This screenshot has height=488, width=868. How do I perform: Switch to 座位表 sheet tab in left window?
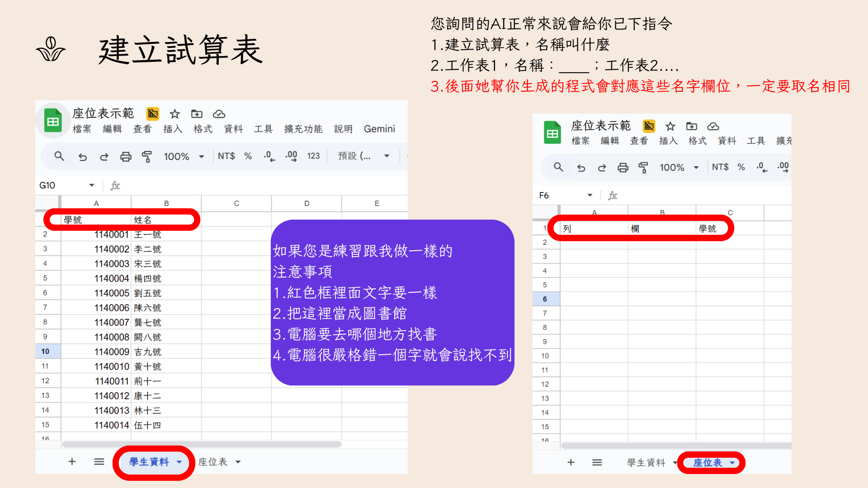point(212,462)
